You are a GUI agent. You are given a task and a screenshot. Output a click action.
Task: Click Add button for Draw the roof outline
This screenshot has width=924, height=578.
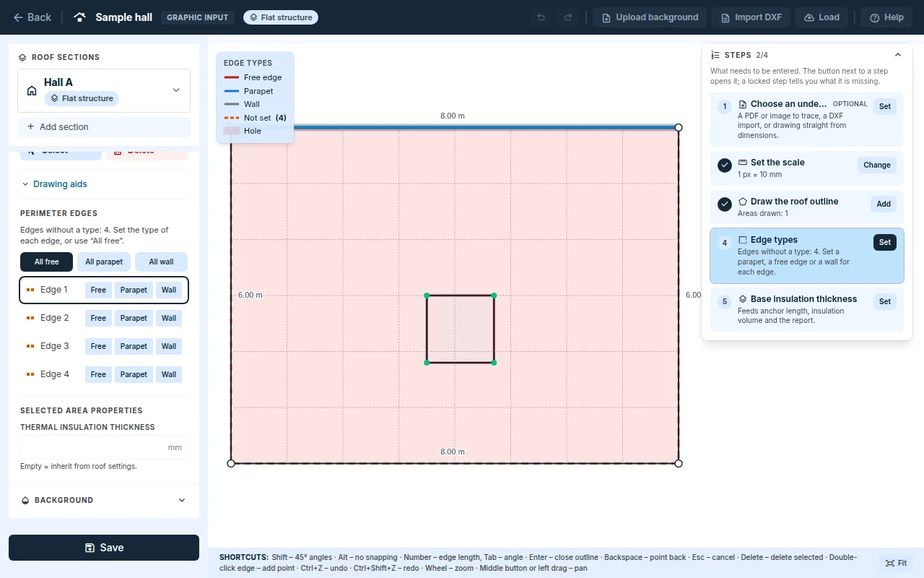[884, 204]
